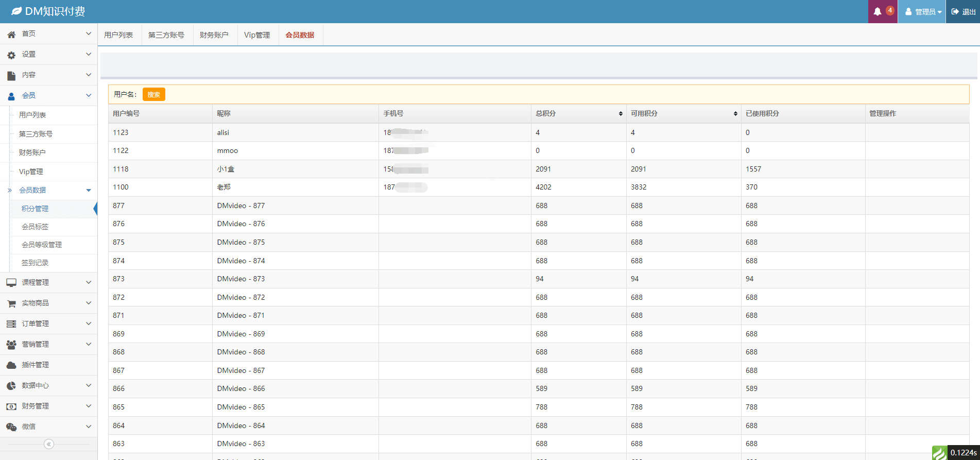Expand the 订单管理 sidebar menu chevron
Image resolution: width=980 pixels, height=460 pixels.
89,323
